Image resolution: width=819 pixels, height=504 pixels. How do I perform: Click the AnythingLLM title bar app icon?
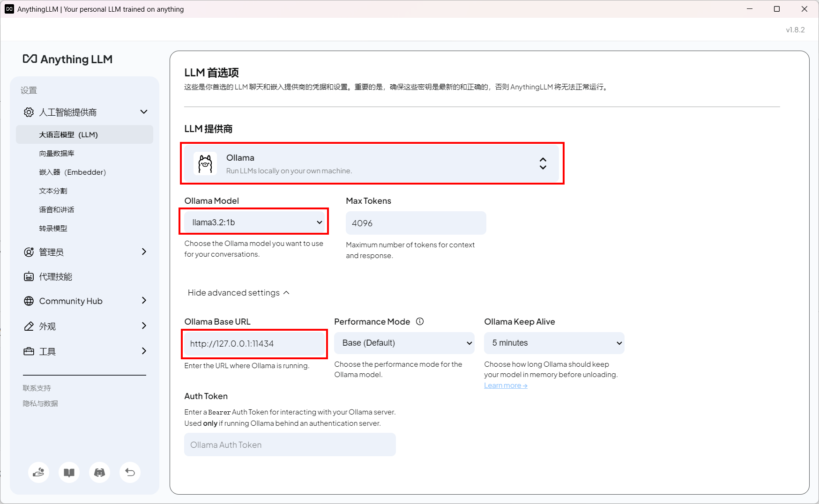tap(9, 9)
